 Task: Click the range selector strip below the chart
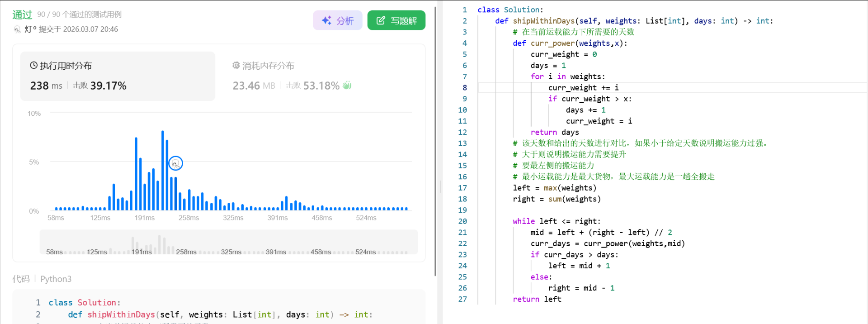[228, 242]
